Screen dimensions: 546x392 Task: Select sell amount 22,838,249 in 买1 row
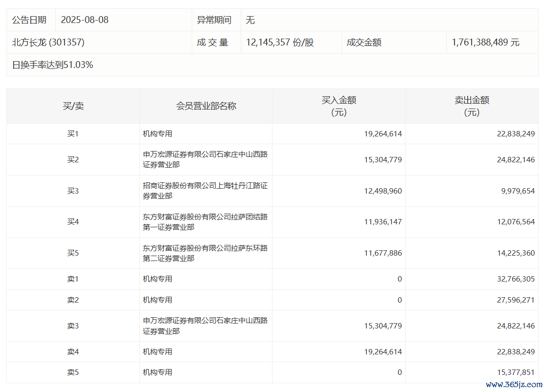[x=516, y=133]
